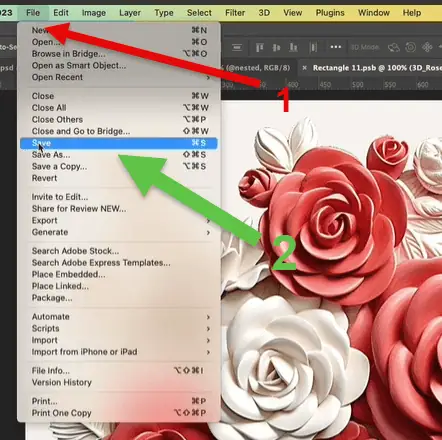Open the Window menu
442x440 pixels.
374,13
